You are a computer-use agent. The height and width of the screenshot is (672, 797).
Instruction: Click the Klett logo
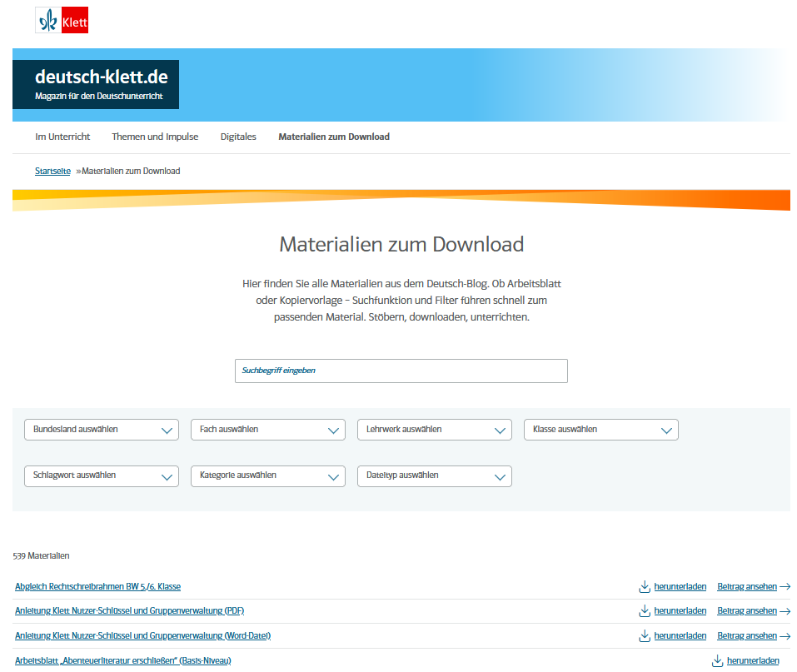[62, 20]
